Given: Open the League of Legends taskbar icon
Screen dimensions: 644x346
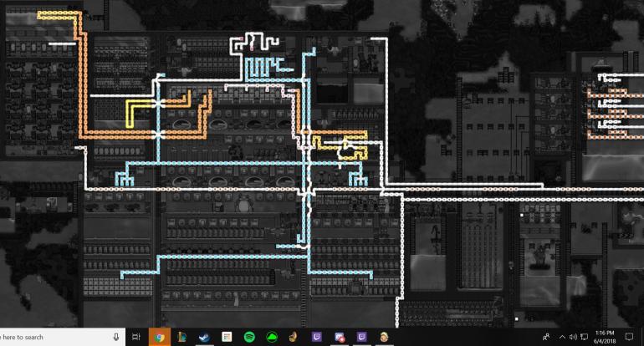Looking at the screenshot, I should [x=181, y=337].
